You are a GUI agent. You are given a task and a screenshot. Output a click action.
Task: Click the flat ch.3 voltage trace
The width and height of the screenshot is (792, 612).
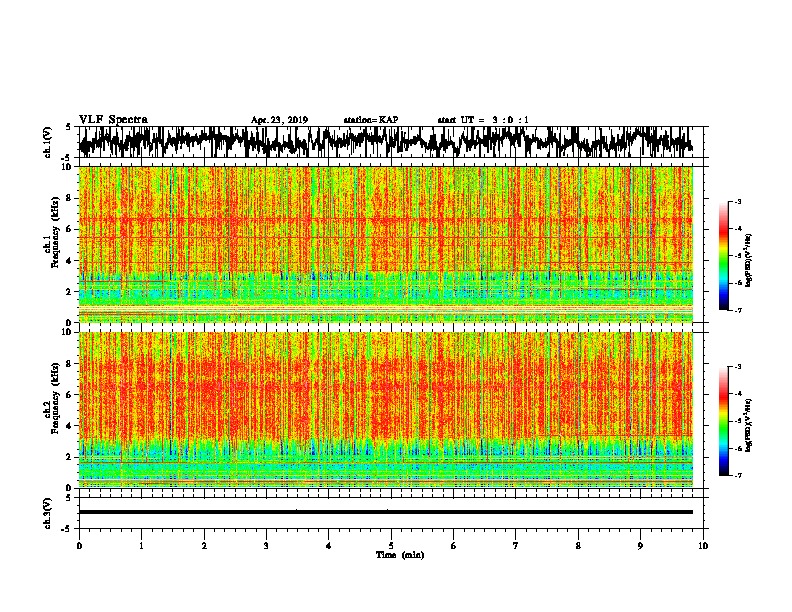(x=385, y=512)
